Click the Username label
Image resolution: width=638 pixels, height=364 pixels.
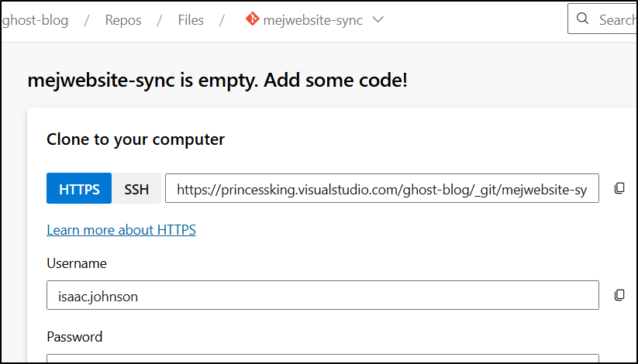pos(77,263)
